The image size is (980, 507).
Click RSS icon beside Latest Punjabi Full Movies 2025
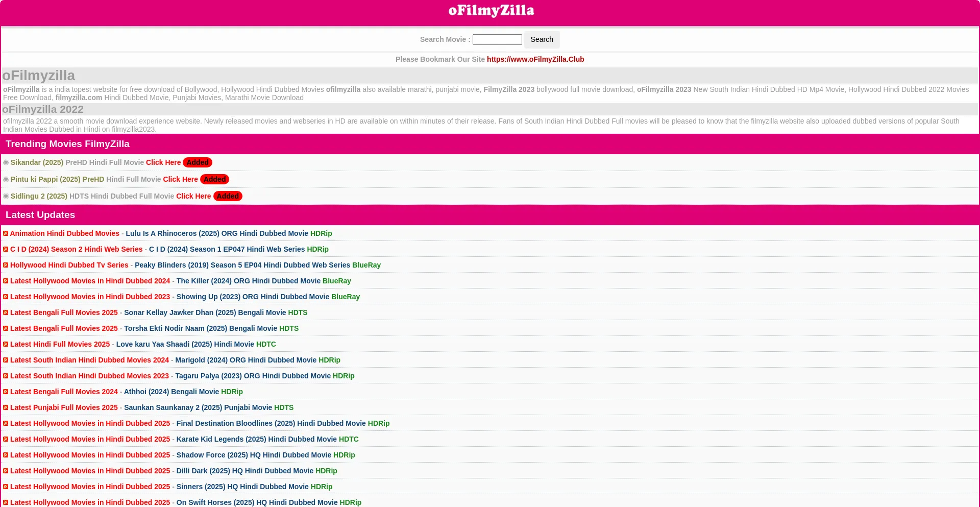click(x=6, y=407)
